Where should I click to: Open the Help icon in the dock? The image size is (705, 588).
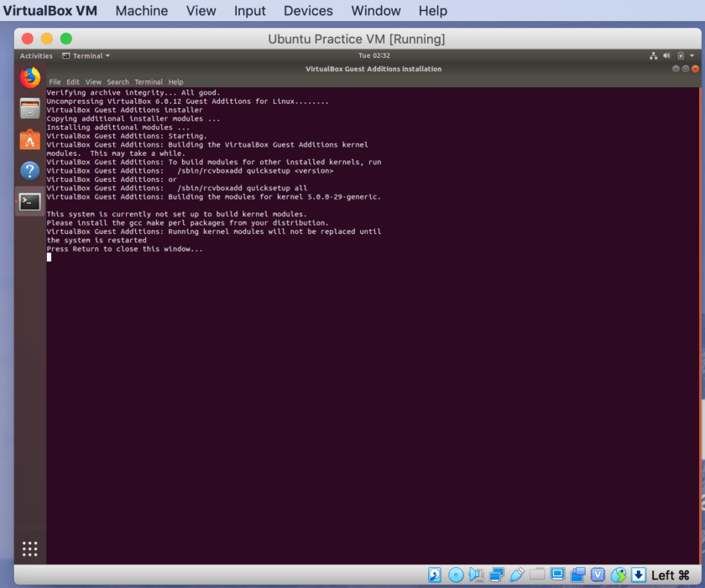29,170
